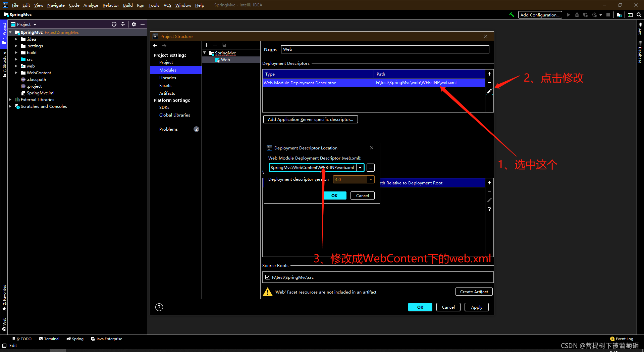Add a deployment descriptor with plus icon
Viewport: 644px width, 352px height.
click(489, 74)
